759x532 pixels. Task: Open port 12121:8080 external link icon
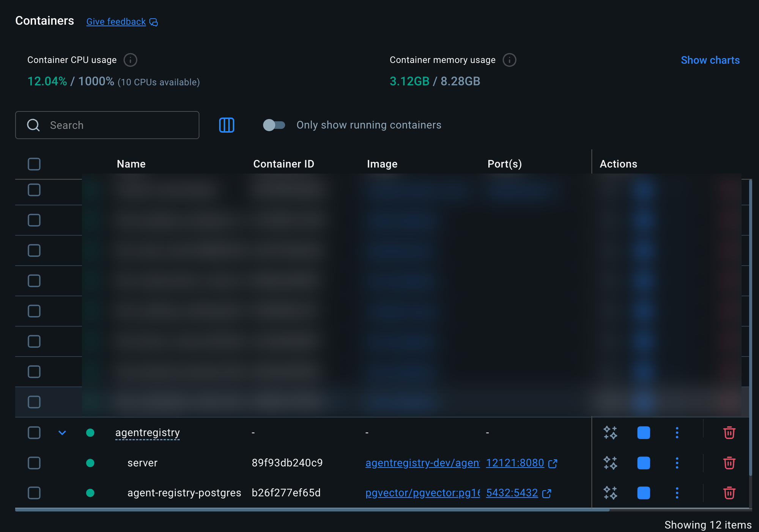[x=553, y=463]
